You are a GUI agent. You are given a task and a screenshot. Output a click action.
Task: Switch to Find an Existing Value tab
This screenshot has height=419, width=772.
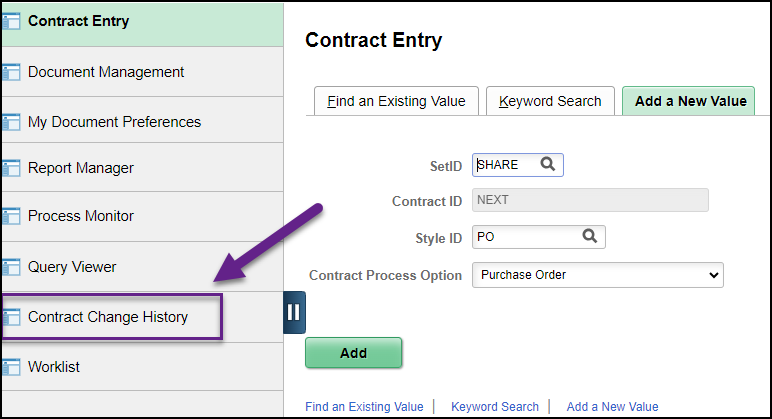click(x=396, y=101)
